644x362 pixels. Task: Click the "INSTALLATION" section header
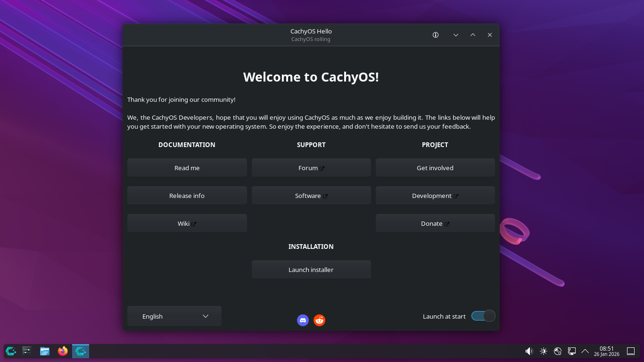click(311, 247)
